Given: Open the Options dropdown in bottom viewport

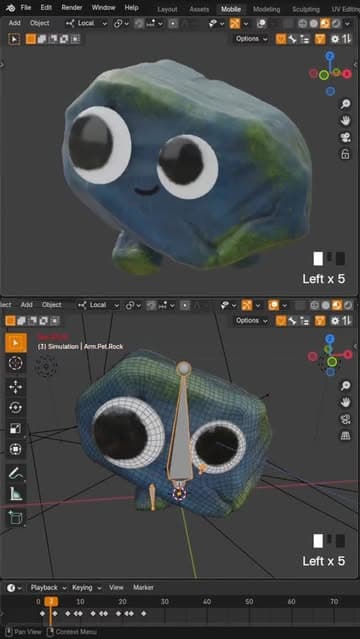Looking at the screenshot, I should point(251,320).
